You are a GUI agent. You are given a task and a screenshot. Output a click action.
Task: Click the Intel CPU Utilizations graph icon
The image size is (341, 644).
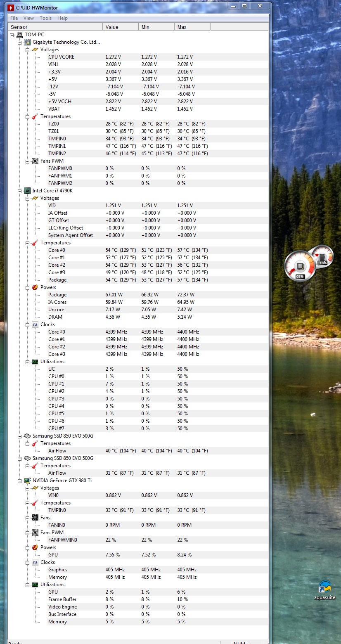(35, 362)
